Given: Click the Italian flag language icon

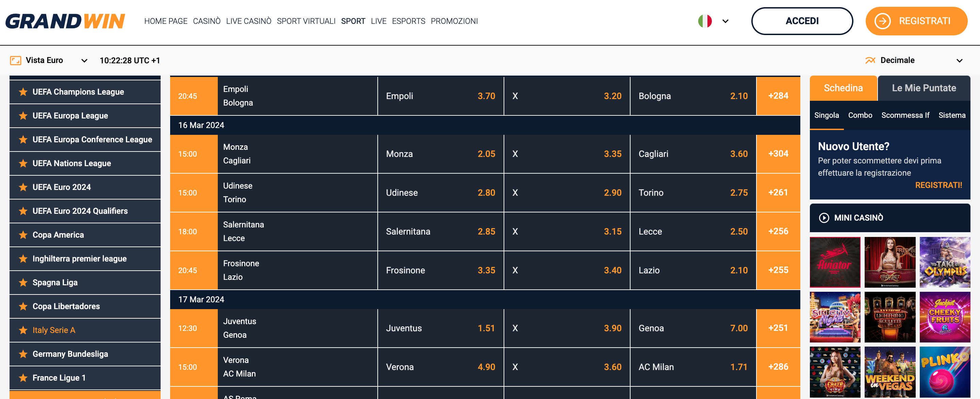Looking at the screenshot, I should click(706, 21).
